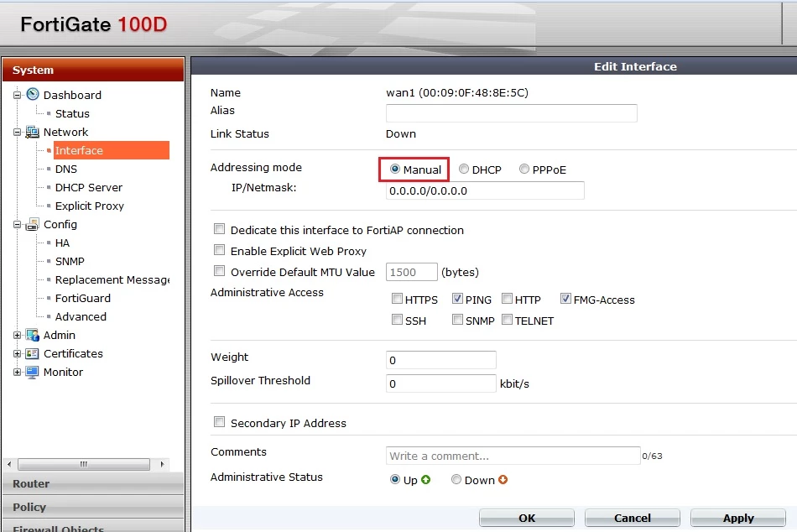This screenshot has width=797, height=532.
Task: Click the Weight input field
Action: click(x=441, y=360)
